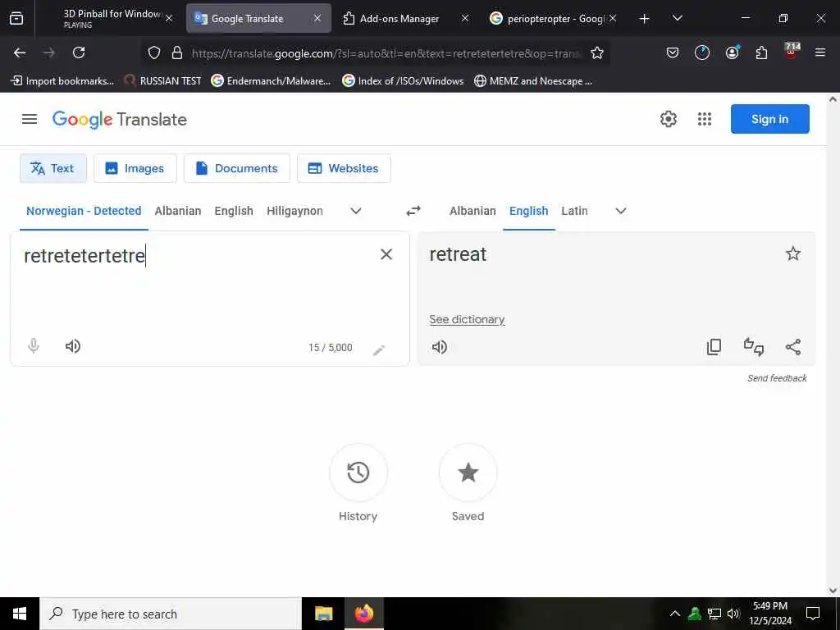Select Websites translation mode
The height and width of the screenshot is (630, 840).
pyautogui.click(x=344, y=168)
